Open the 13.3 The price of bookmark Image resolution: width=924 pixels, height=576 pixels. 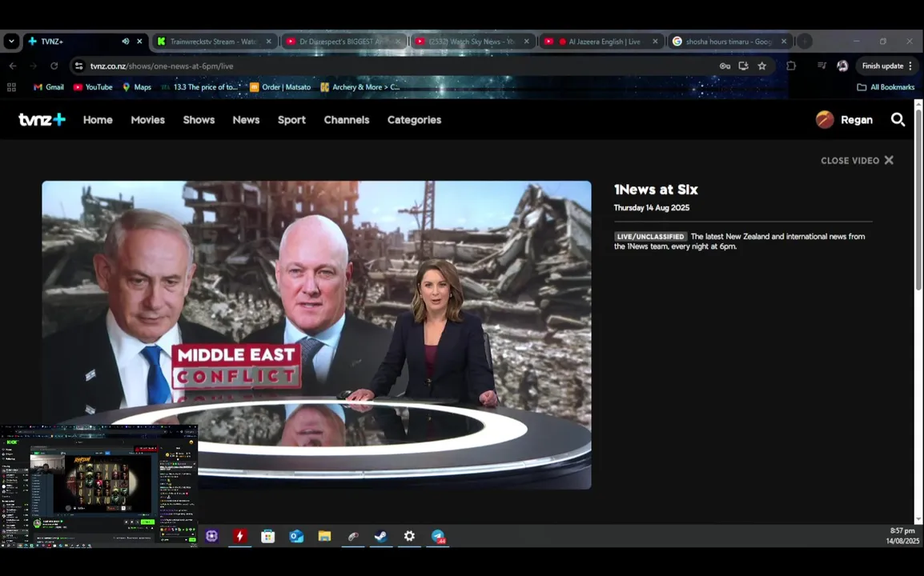click(x=201, y=87)
